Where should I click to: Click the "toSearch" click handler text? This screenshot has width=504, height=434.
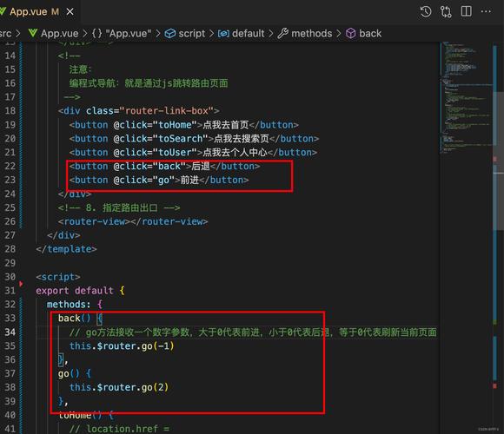[x=180, y=138]
